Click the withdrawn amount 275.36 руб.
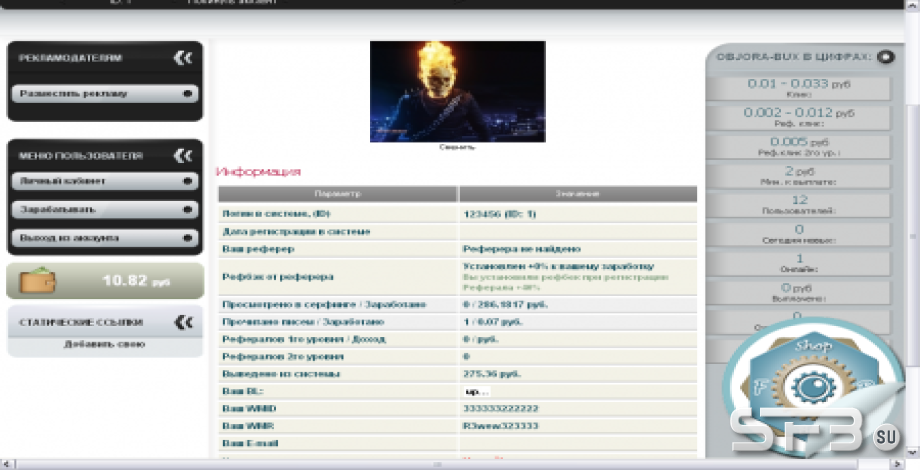The height and width of the screenshot is (470, 920). tap(492, 374)
